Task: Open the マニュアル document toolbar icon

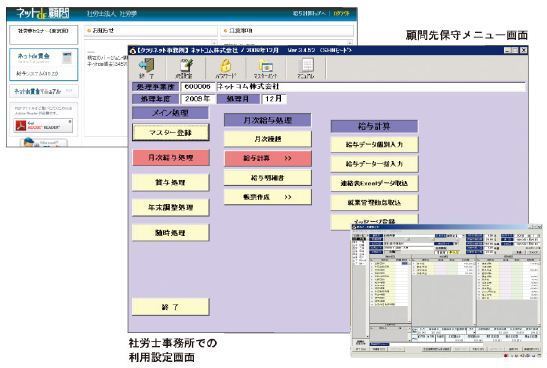Action: click(x=306, y=68)
